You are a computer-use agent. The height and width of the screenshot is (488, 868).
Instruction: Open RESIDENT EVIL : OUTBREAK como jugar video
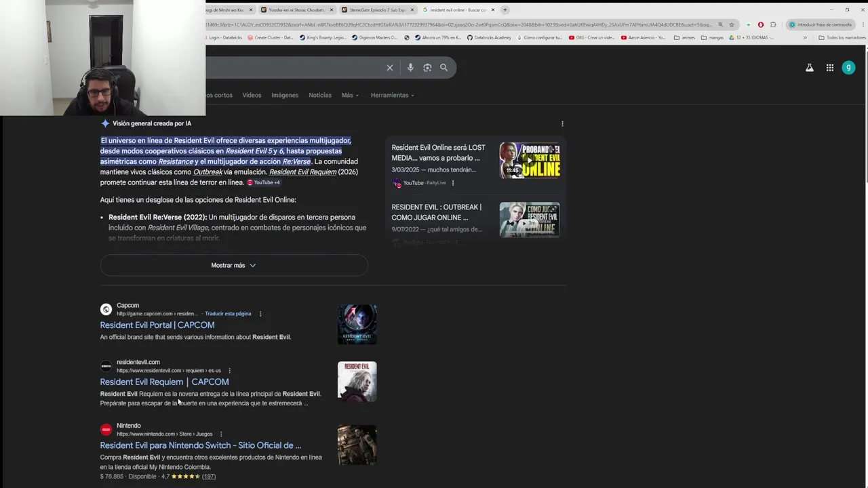pyautogui.click(x=437, y=213)
